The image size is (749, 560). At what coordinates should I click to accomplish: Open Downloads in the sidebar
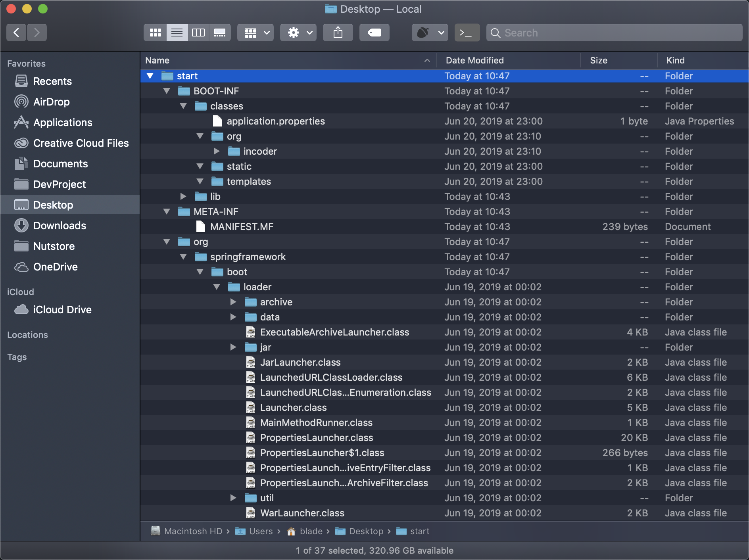[x=70, y=226]
